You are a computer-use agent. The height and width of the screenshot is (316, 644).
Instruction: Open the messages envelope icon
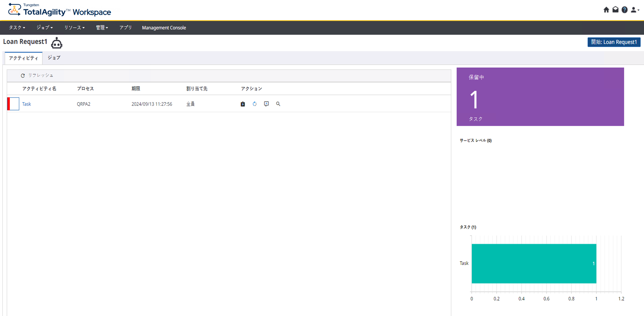tap(615, 10)
